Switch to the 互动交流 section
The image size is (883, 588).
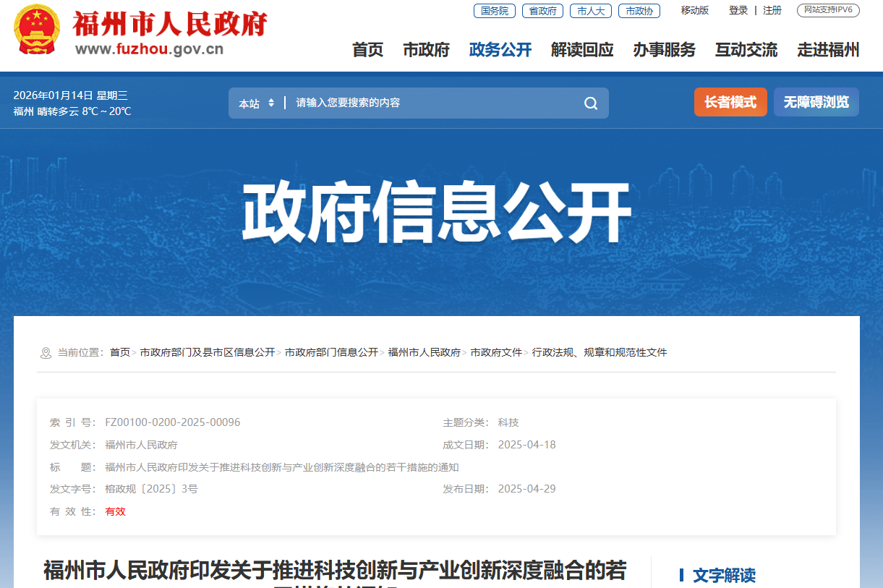[746, 50]
